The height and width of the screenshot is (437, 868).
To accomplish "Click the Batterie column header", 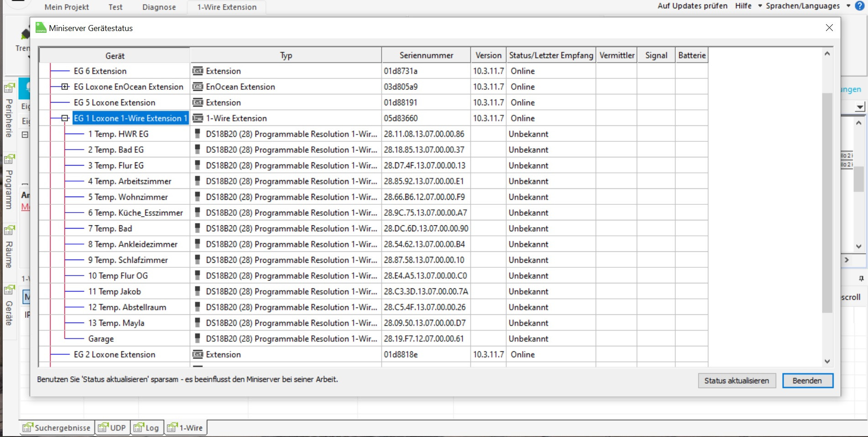I will (692, 56).
